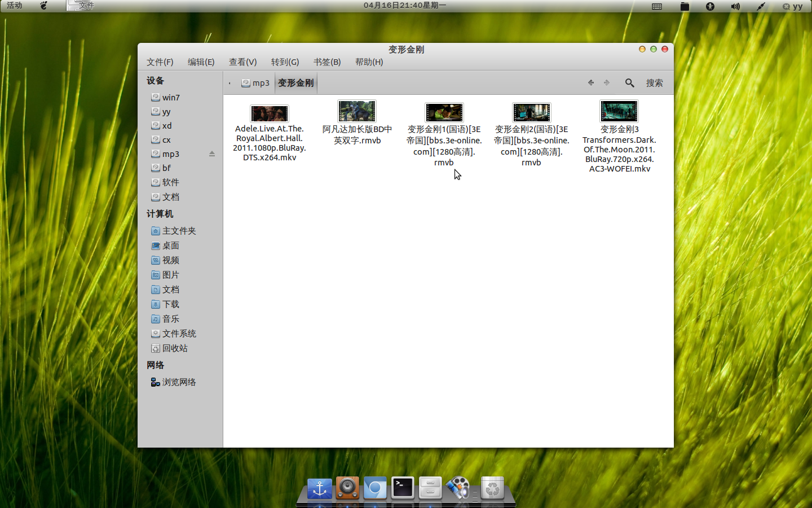Open the 编辑(E) menu
This screenshot has width=812, height=508.
[201, 62]
